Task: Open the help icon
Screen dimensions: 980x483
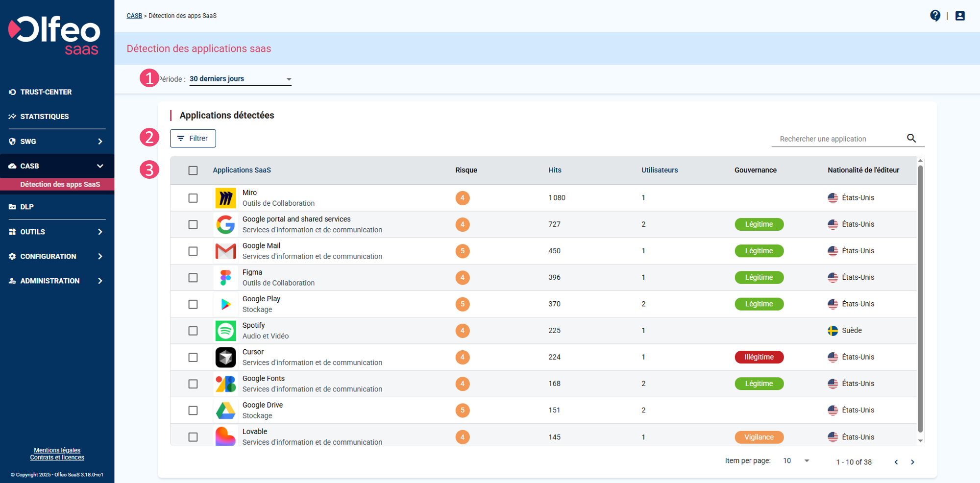Action: click(935, 15)
